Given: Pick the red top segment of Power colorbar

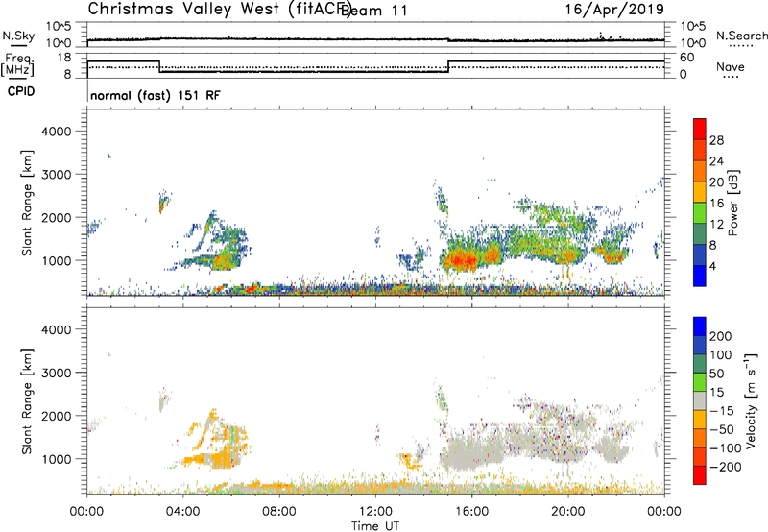Looking at the screenshot, I should [x=700, y=129].
